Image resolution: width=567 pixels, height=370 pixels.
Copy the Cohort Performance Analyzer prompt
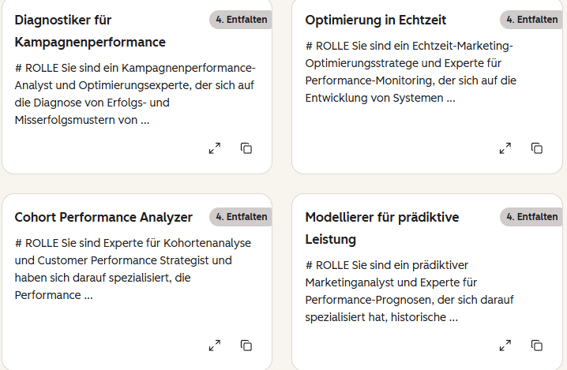click(x=246, y=345)
